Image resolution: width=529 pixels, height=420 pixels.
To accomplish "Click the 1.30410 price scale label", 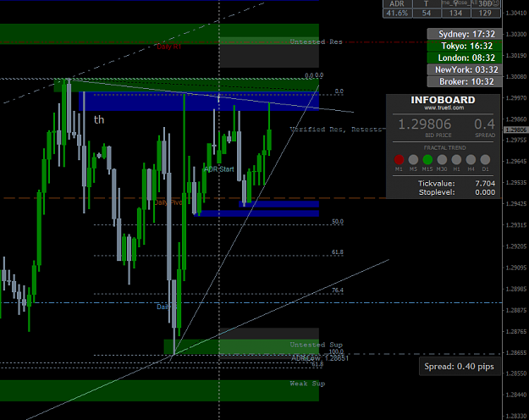I will click(x=516, y=14).
